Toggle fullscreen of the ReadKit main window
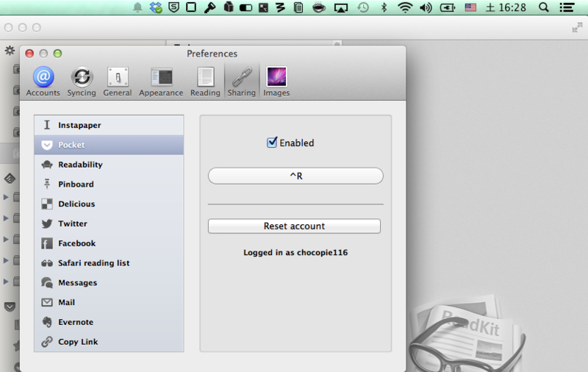 coord(577,27)
